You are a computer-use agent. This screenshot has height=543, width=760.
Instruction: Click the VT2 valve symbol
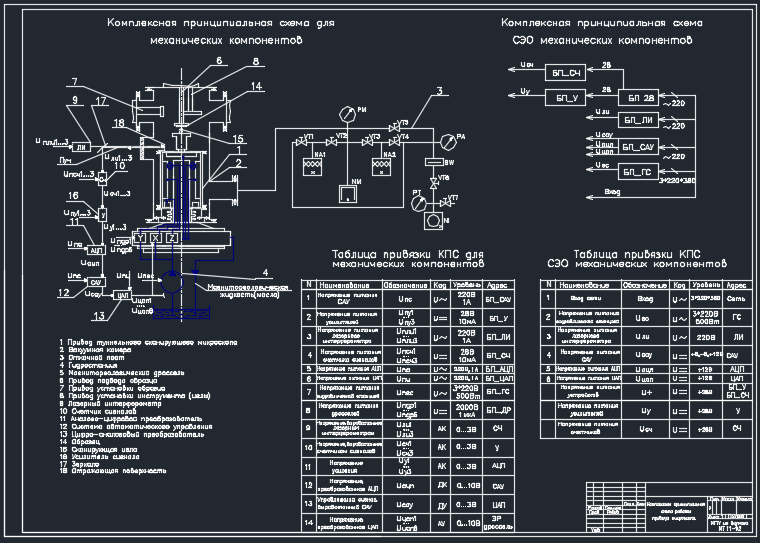[x=332, y=142]
